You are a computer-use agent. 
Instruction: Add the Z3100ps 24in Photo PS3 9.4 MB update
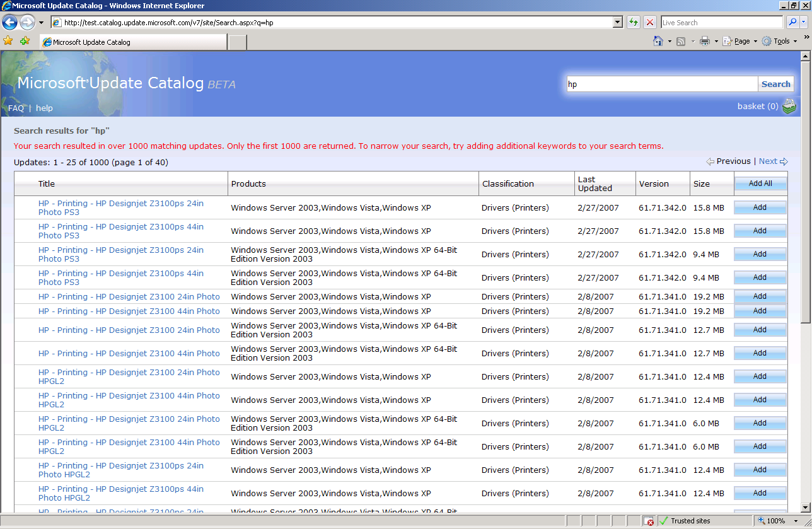pyautogui.click(x=760, y=254)
